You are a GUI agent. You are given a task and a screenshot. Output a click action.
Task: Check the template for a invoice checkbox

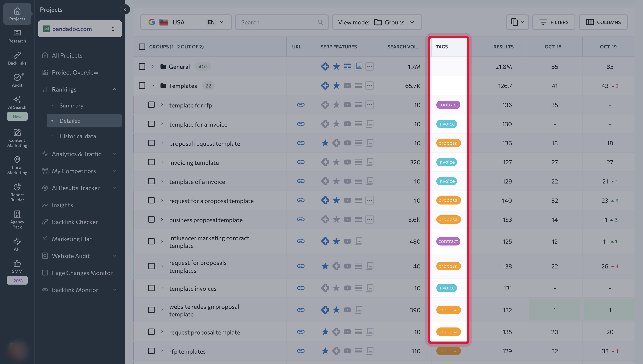click(x=151, y=124)
